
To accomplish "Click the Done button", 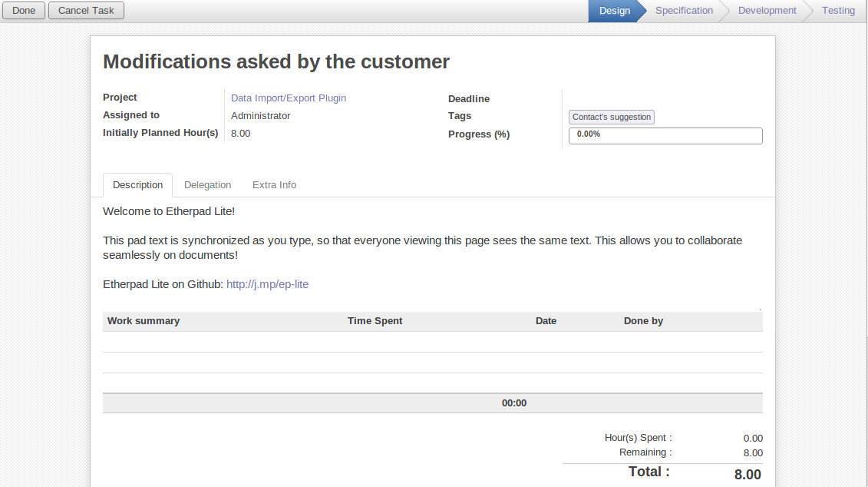I will point(24,11).
